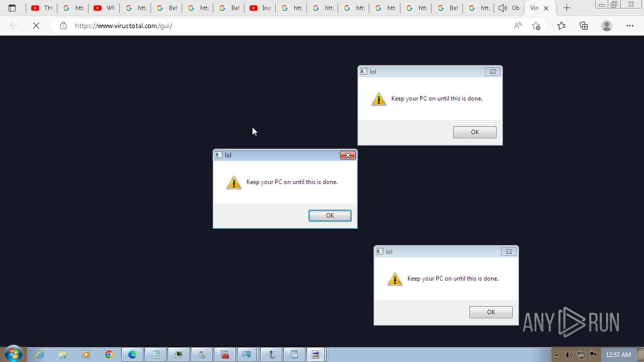This screenshot has height=362, width=644.
Task: Open network status tray icon
Action: coord(581,355)
